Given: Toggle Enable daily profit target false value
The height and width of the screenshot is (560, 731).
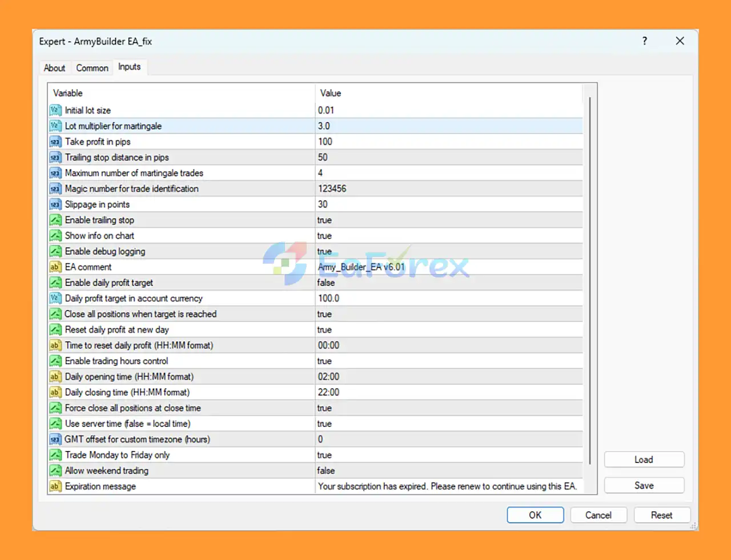Looking at the screenshot, I should (326, 283).
